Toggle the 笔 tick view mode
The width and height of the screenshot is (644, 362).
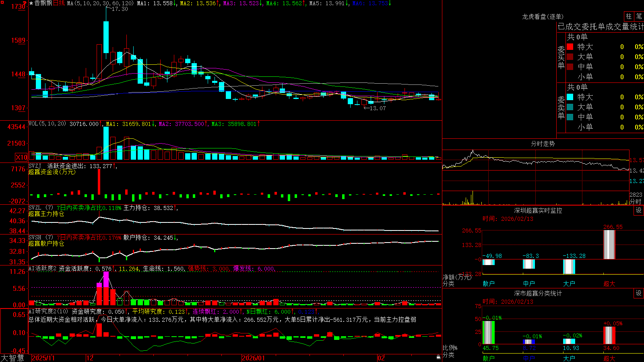[x=639, y=16]
